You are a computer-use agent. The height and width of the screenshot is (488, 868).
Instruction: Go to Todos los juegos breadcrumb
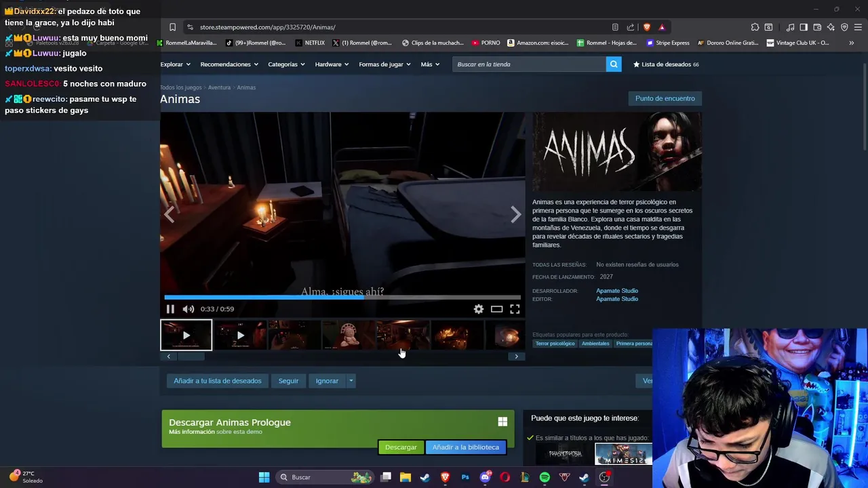click(180, 87)
